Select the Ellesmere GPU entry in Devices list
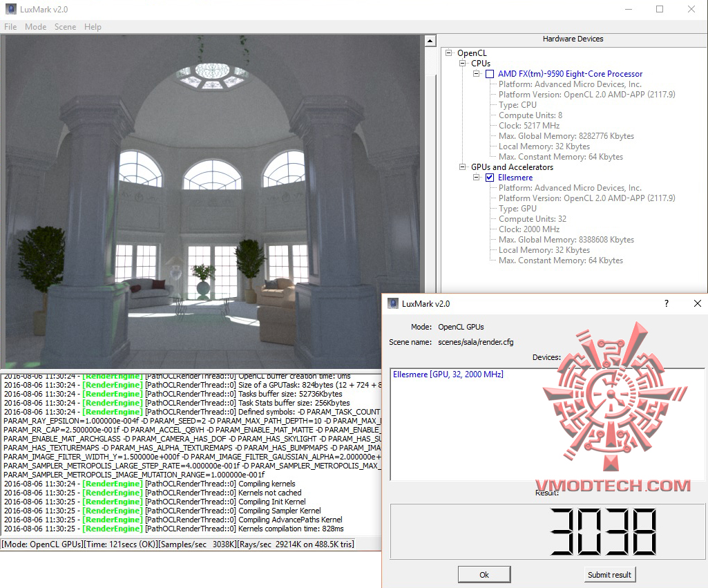 coord(448,374)
